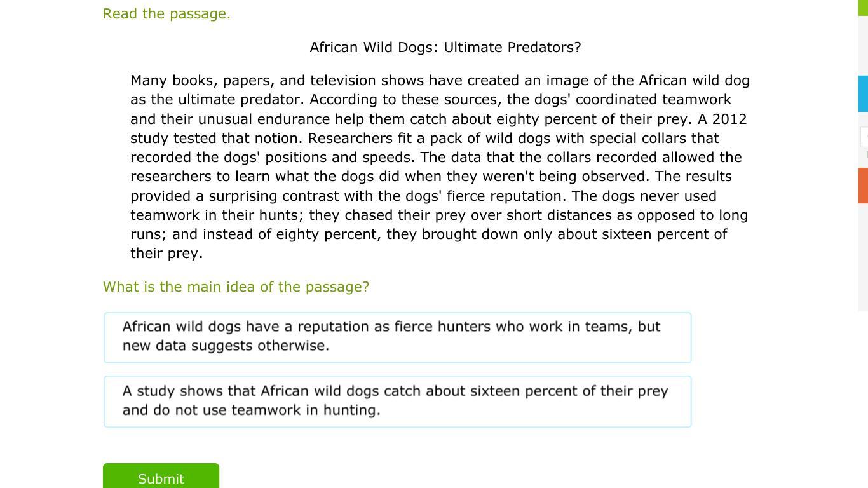Image resolution: width=868 pixels, height=488 pixels.
Task: Click the year "2012" in the passage
Action: click(729, 119)
